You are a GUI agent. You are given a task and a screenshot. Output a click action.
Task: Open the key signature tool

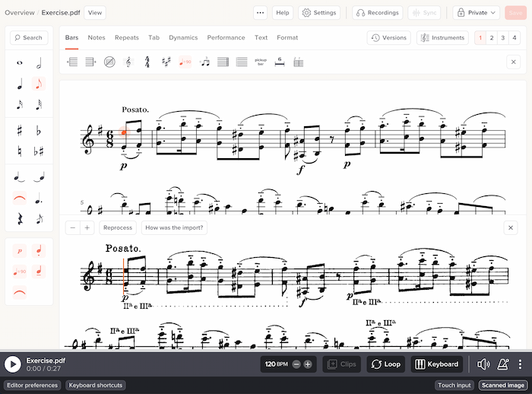pyautogui.click(x=166, y=62)
